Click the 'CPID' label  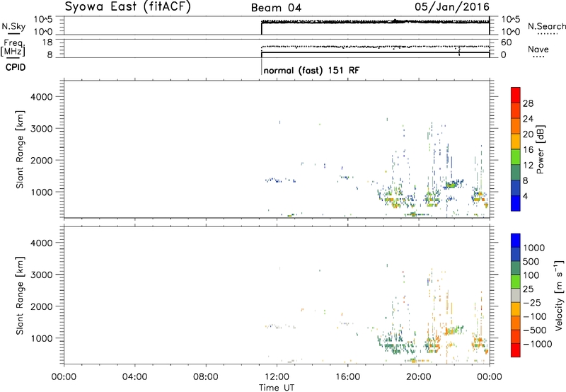click(16, 67)
